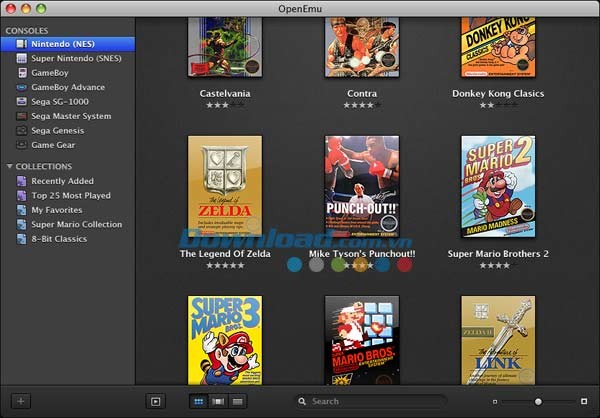
Task: Click the Castelvania title label
Action: tap(225, 93)
